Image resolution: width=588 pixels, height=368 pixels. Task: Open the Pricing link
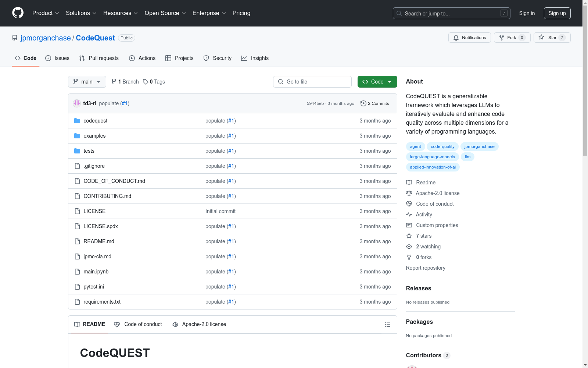point(241,13)
